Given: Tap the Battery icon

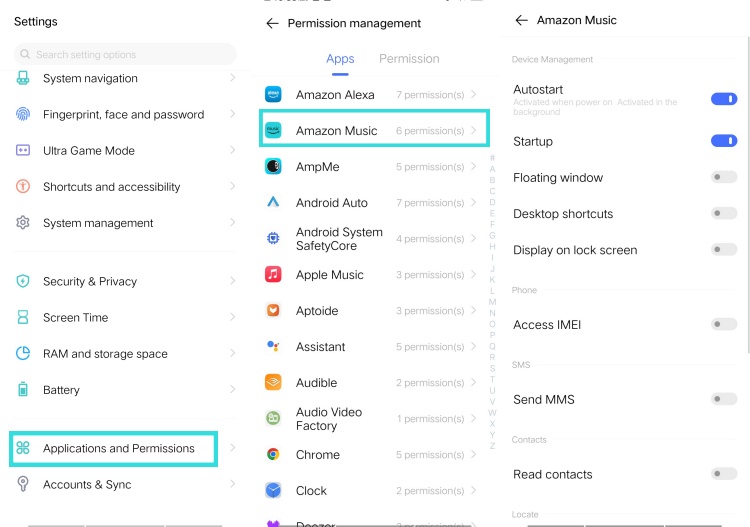Looking at the screenshot, I should pyautogui.click(x=23, y=389).
